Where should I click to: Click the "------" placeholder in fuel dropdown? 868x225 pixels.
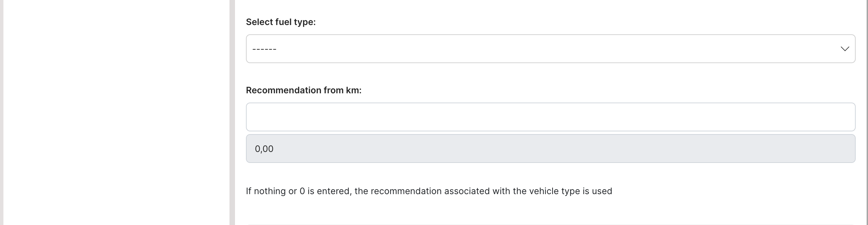point(264,49)
